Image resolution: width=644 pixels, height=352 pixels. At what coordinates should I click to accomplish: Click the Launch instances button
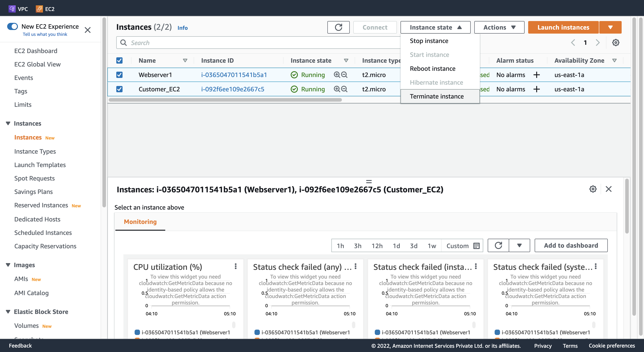[x=563, y=27]
